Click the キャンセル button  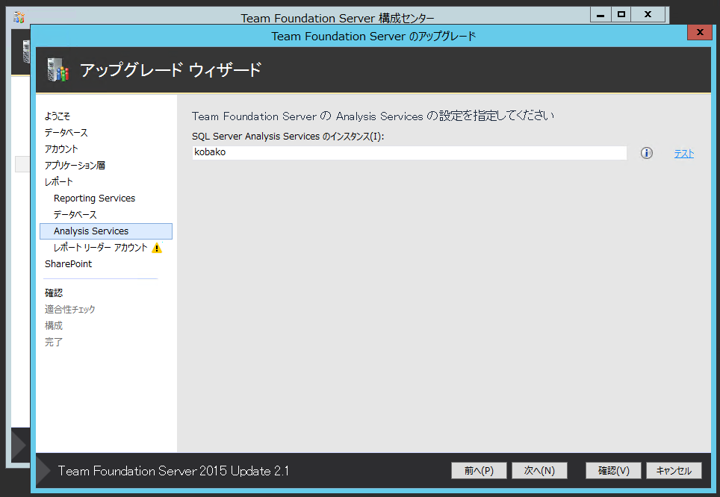(x=674, y=470)
